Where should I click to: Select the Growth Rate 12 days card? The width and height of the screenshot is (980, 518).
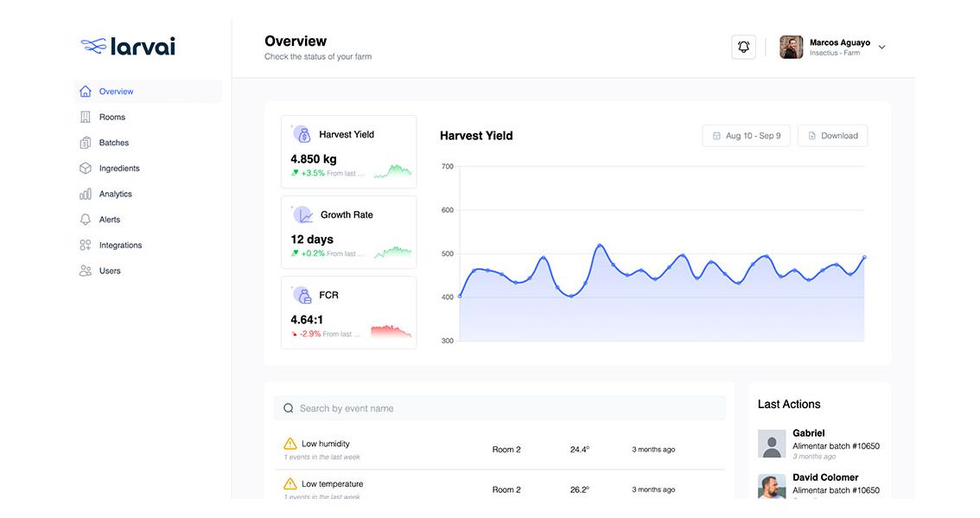[348, 233]
